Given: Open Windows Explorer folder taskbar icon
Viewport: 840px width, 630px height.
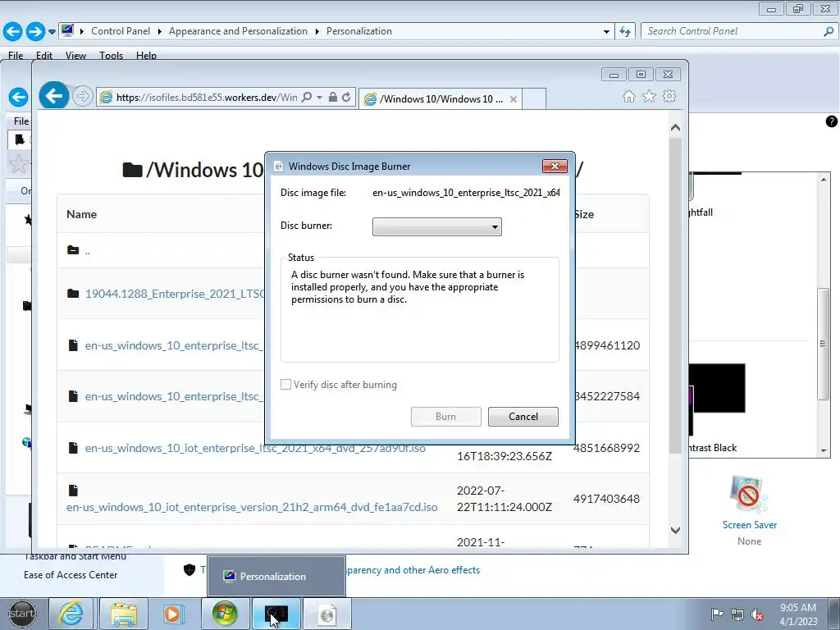Looking at the screenshot, I should (124, 614).
